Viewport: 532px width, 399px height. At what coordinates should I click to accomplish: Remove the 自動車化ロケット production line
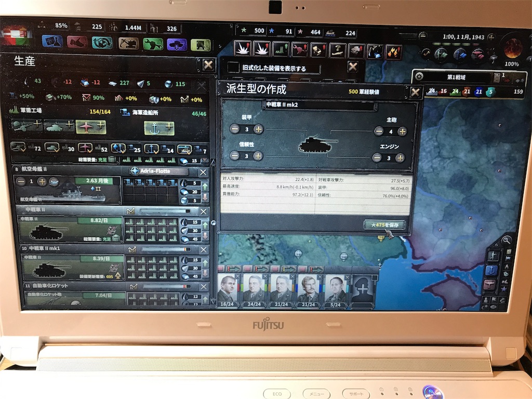click(x=203, y=287)
